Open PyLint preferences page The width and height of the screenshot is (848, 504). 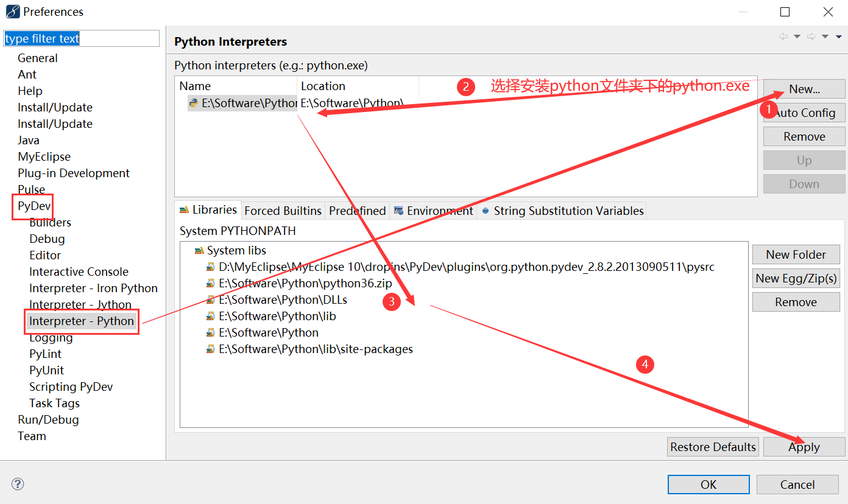point(45,354)
